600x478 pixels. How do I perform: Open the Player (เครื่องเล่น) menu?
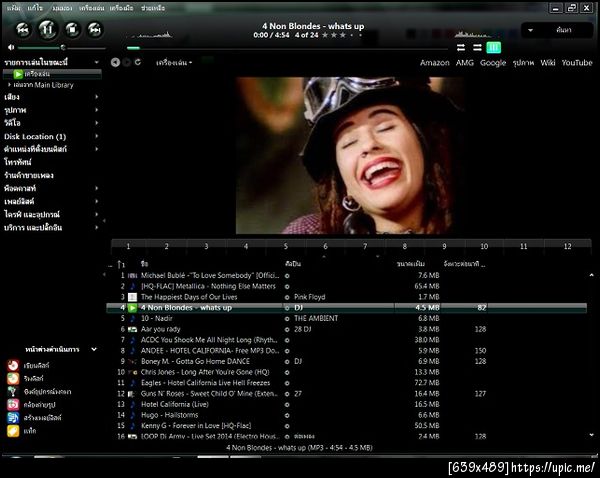coord(91,8)
